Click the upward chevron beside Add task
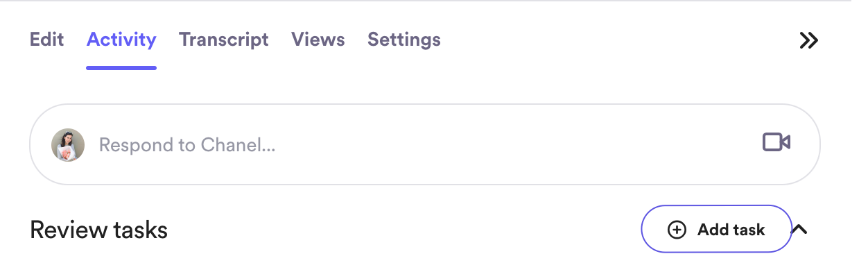This screenshot has height=263, width=868. pos(800,229)
